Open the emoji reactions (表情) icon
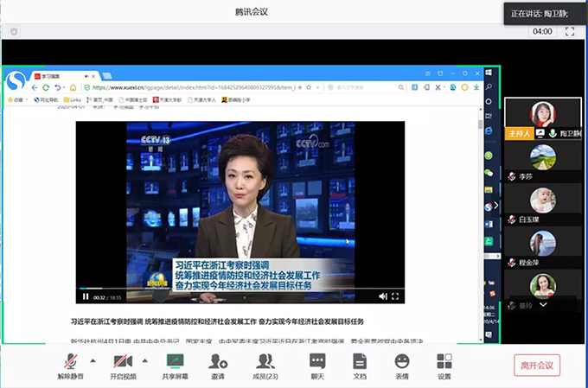Viewport: 588px width, 388px height. click(x=401, y=362)
